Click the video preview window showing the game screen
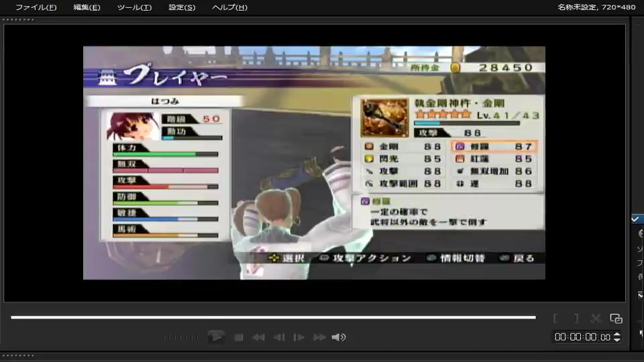Viewport: 644px width, 362px height. click(314, 163)
